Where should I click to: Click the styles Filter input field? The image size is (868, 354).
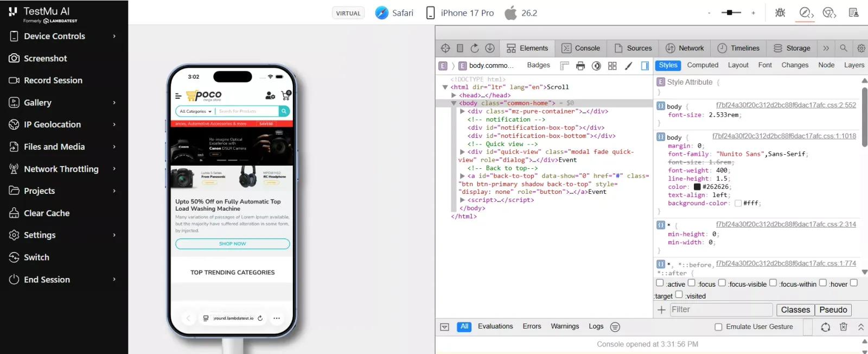coord(721,309)
